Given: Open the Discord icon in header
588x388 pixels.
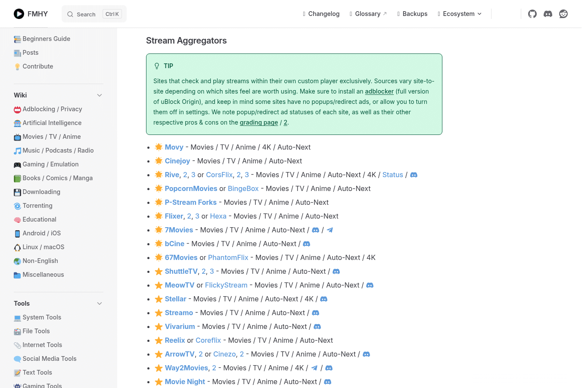Looking at the screenshot, I should (548, 14).
